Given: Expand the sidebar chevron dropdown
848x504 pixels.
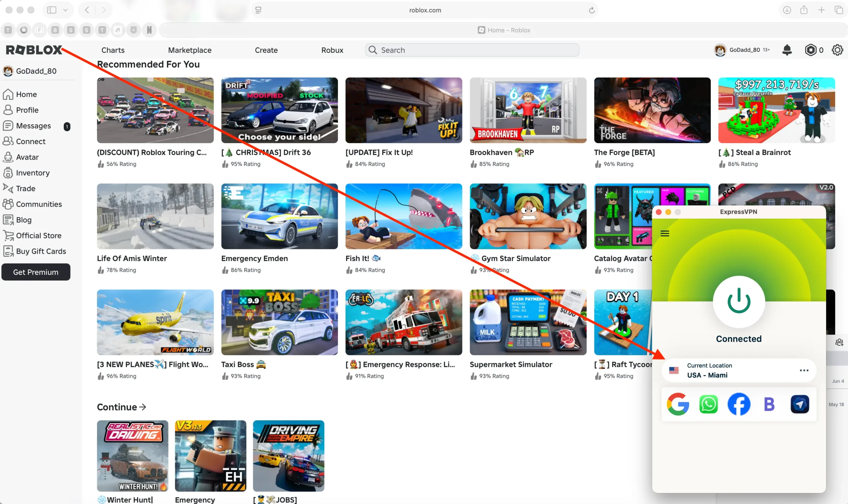Looking at the screenshot, I should click(x=66, y=10).
